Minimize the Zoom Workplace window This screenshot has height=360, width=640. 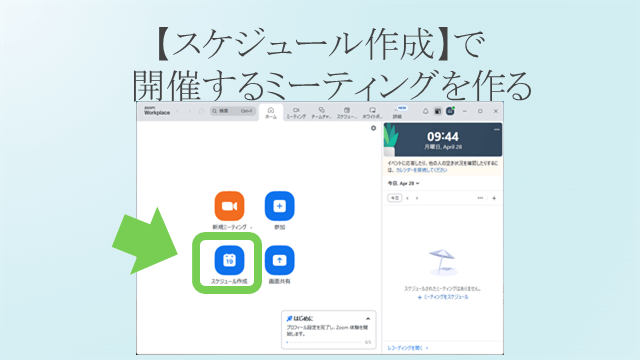pos(464,111)
